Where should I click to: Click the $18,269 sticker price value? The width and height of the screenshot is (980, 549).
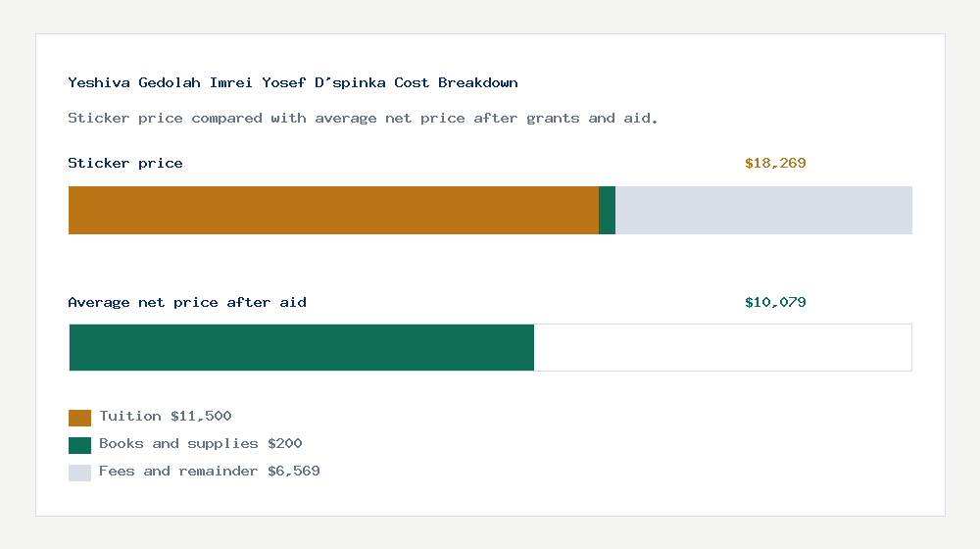tap(775, 164)
